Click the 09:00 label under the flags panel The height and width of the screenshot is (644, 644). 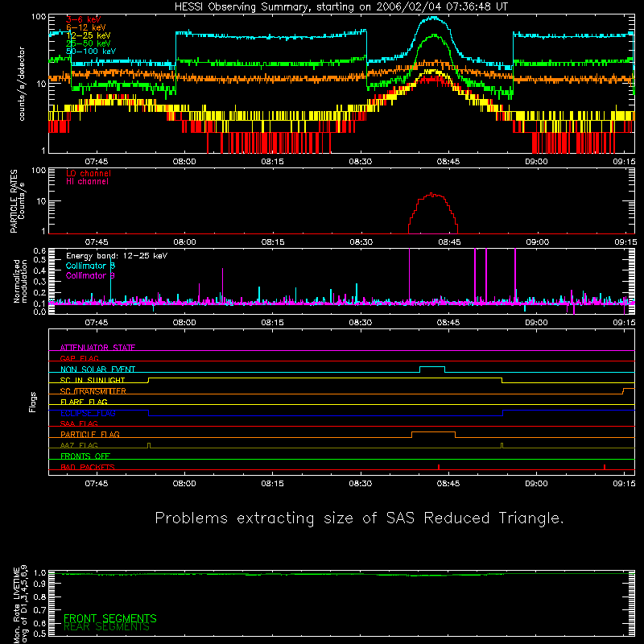tap(536, 484)
